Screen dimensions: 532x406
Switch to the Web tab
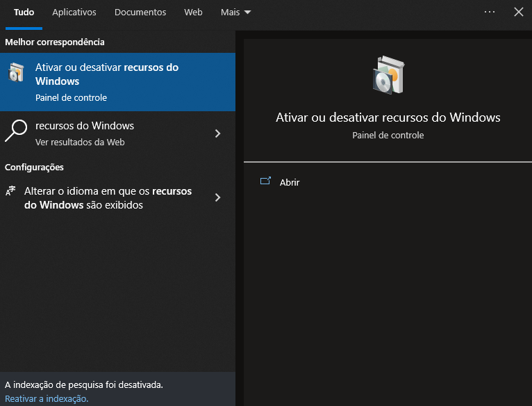193,13
